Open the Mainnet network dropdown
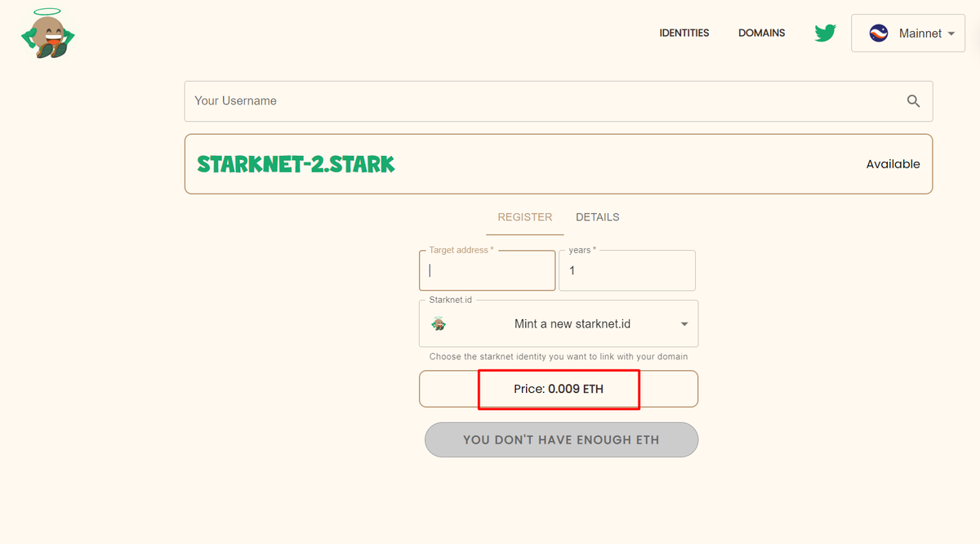The width and height of the screenshot is (980, 544). coord(908,33)
